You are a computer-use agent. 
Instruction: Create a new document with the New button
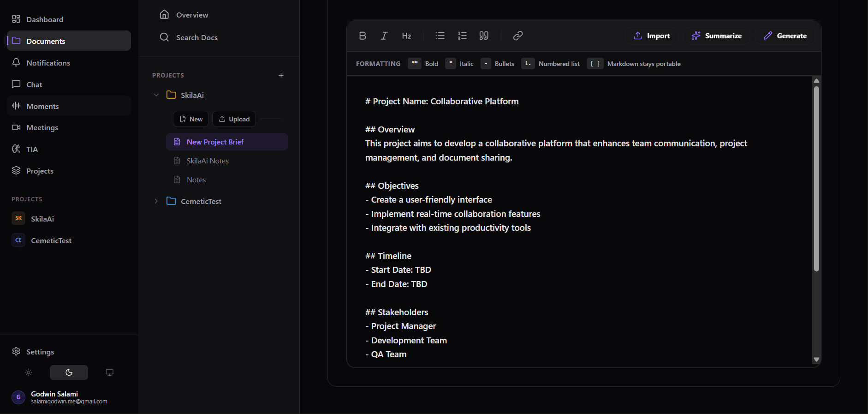tap(191, 119)
